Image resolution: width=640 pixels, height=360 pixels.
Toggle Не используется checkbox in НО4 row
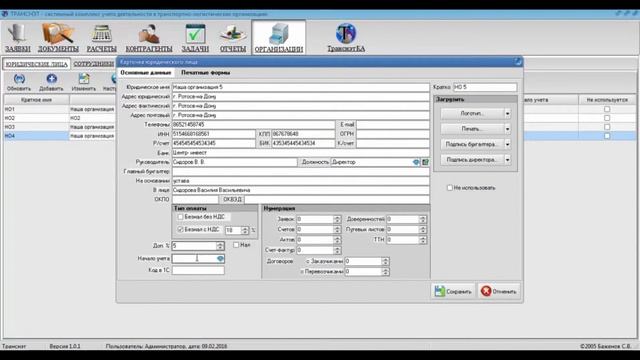607,136
